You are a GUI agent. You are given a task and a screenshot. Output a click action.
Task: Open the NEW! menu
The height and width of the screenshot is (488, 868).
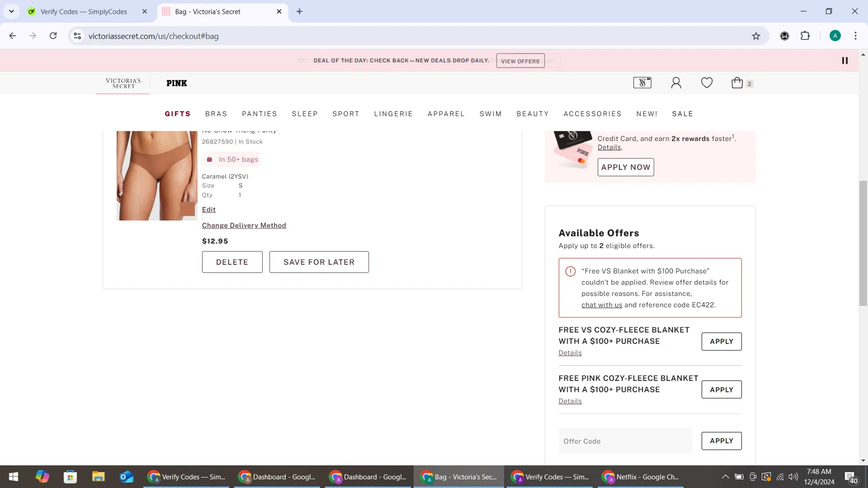click(647, 114)
